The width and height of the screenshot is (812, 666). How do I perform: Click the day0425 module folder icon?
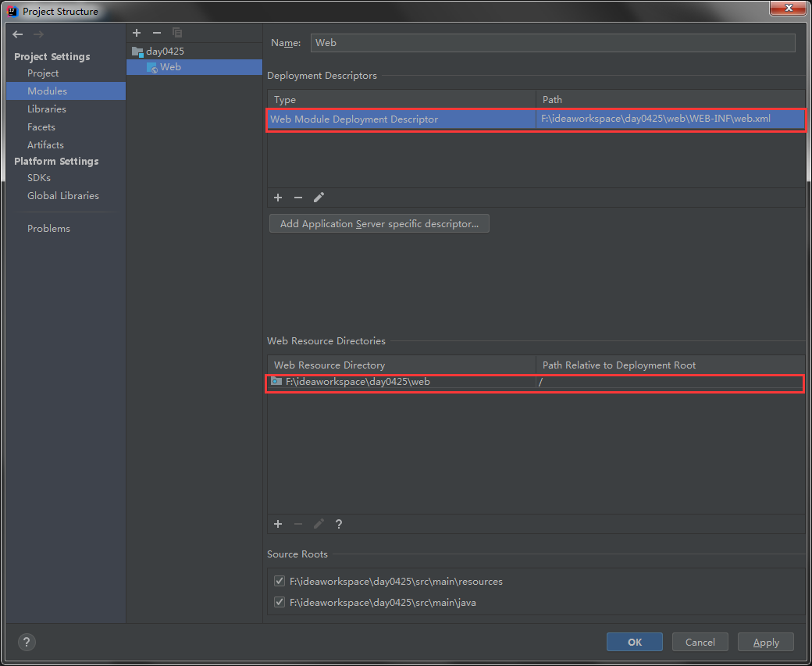tap(137, 52)
